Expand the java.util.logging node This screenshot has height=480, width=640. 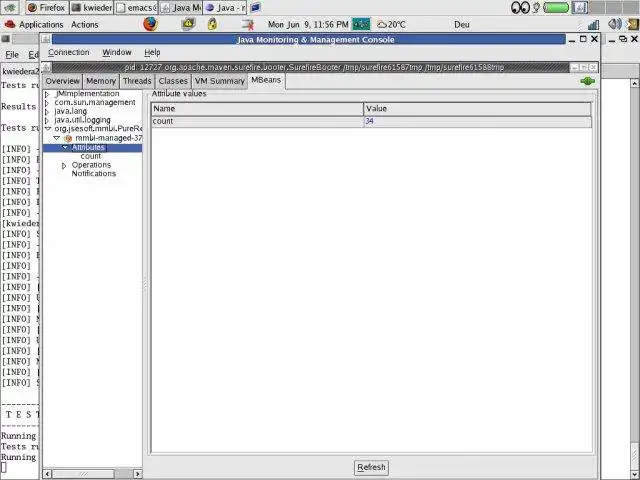point(47,120)
